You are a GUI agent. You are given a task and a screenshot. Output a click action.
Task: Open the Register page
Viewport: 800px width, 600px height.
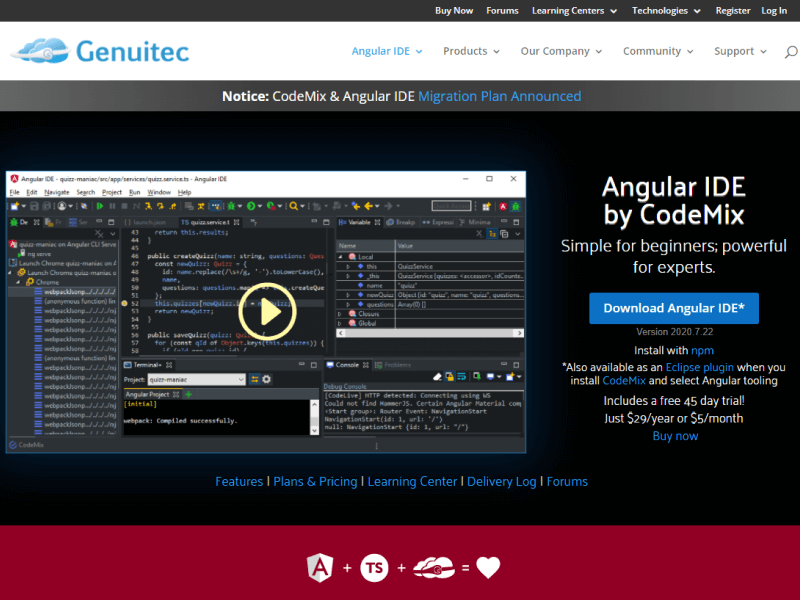click(733, 11)
